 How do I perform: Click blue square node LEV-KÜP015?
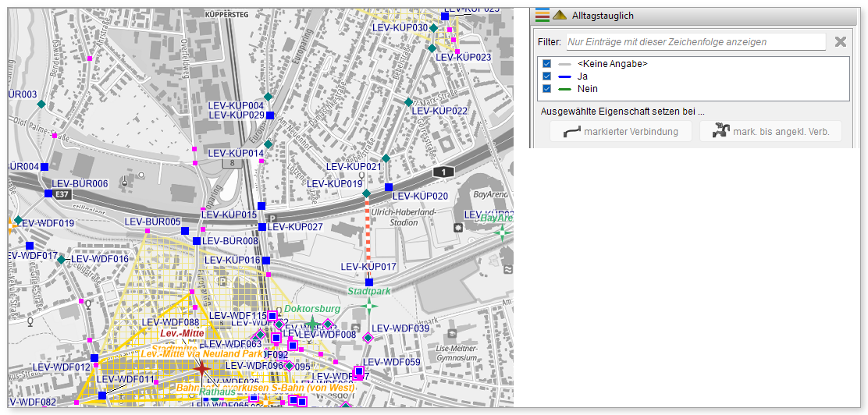[261, 206]
